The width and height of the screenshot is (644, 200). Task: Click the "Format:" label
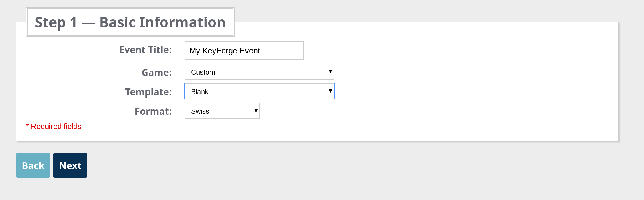pyautogui.click(x=153, y=112)
